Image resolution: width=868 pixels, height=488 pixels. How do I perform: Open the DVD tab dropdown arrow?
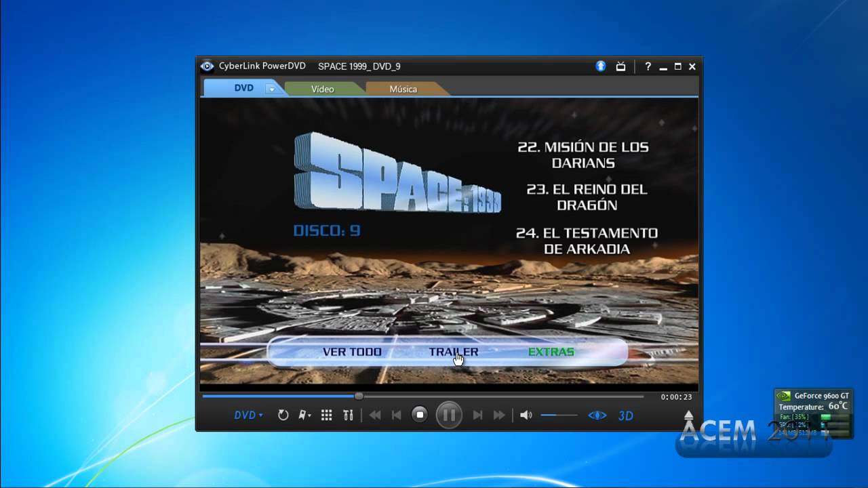271,89
